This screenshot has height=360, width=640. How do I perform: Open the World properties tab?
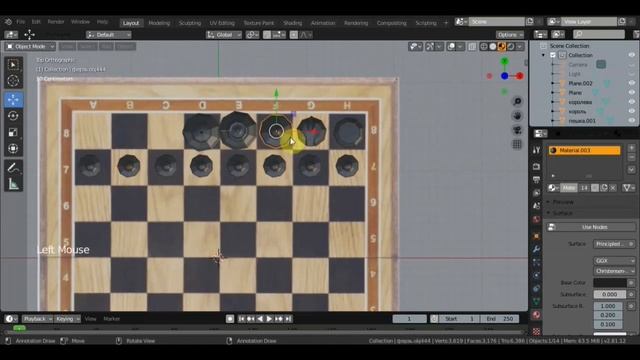(x=536, y=220)
